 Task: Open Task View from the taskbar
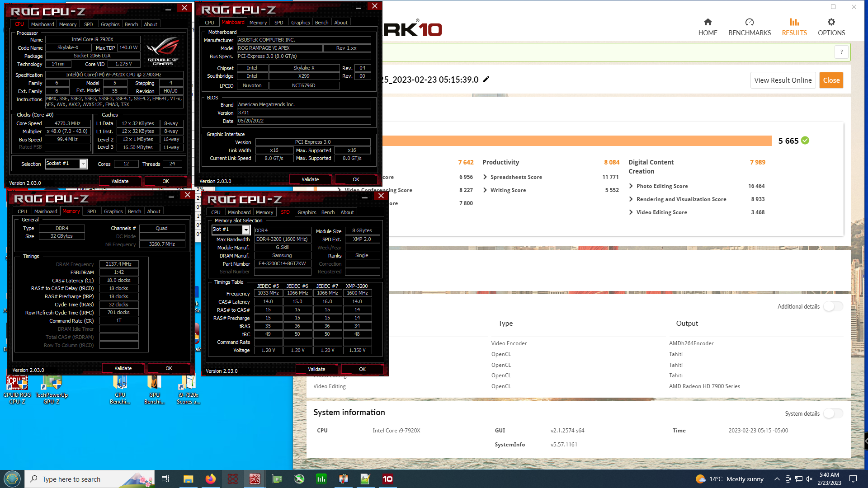(165, 479)
